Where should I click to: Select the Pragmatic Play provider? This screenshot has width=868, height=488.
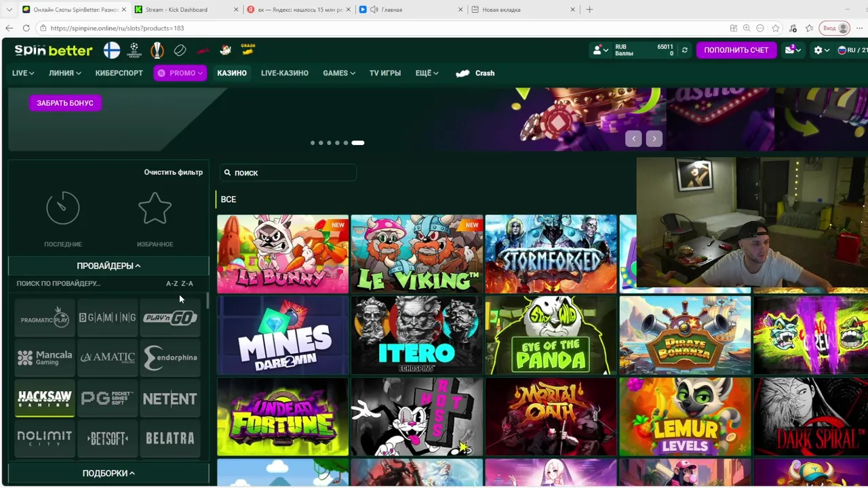[45, 317]
